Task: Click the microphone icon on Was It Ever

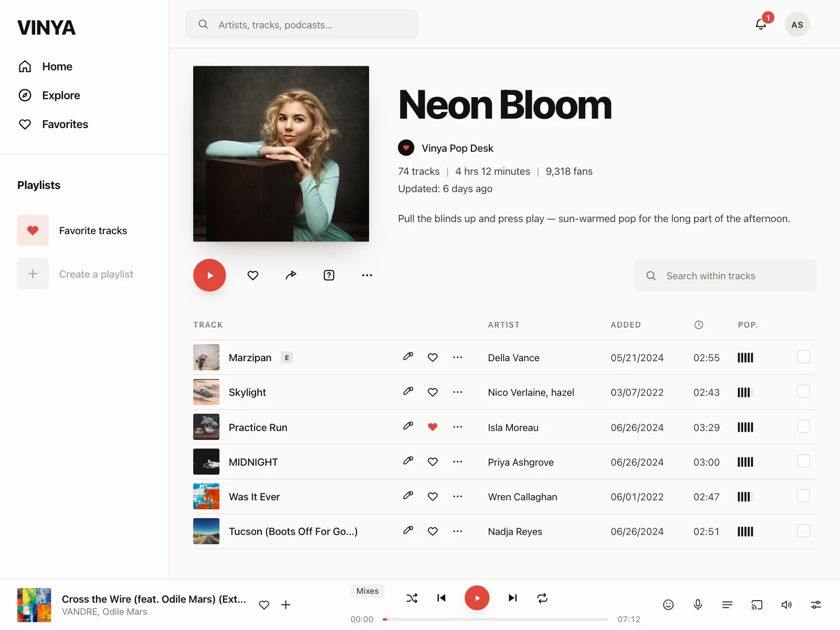Action: coord(408,496)
